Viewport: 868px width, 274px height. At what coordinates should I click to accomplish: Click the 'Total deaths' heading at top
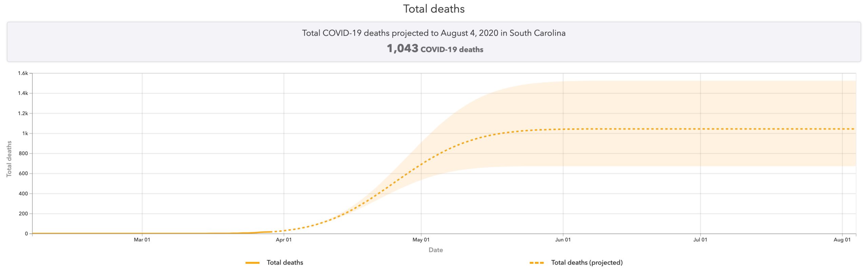(434, 9)
